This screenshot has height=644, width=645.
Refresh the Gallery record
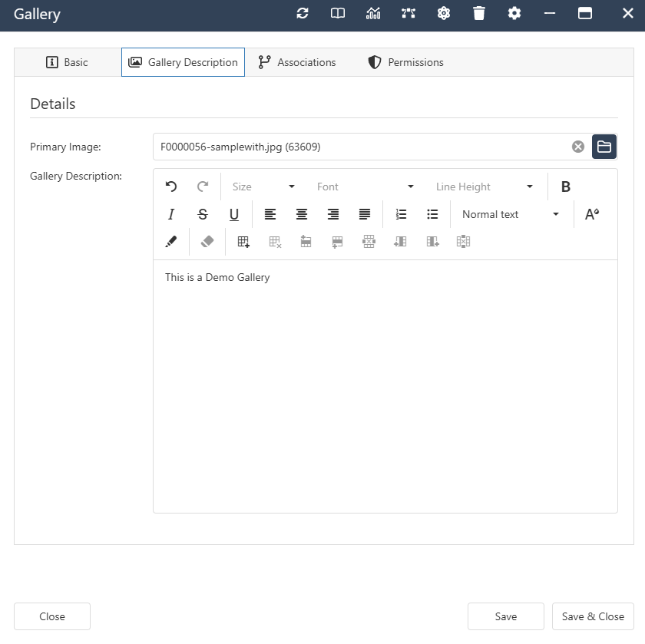click(x=302, y=13)
